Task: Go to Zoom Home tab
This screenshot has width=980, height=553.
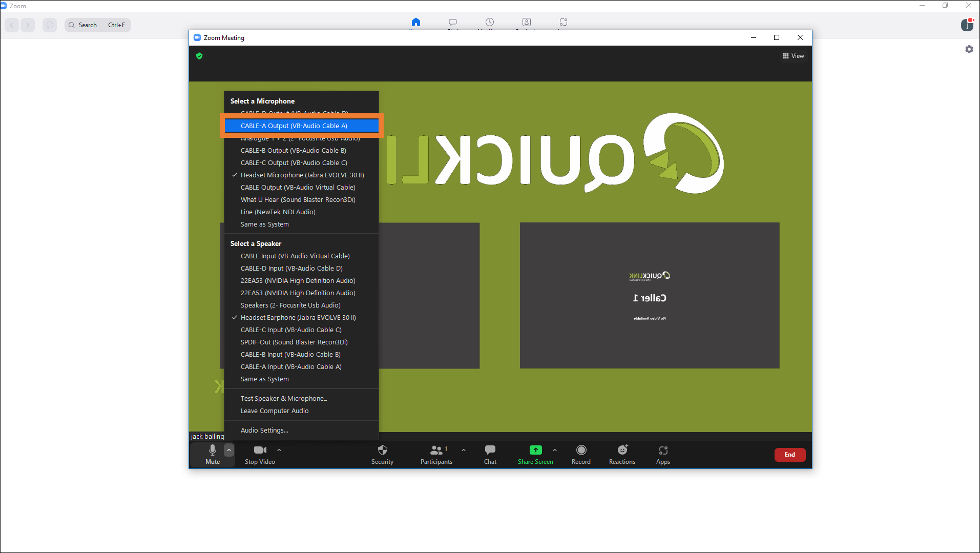Action: pos(416,22)
